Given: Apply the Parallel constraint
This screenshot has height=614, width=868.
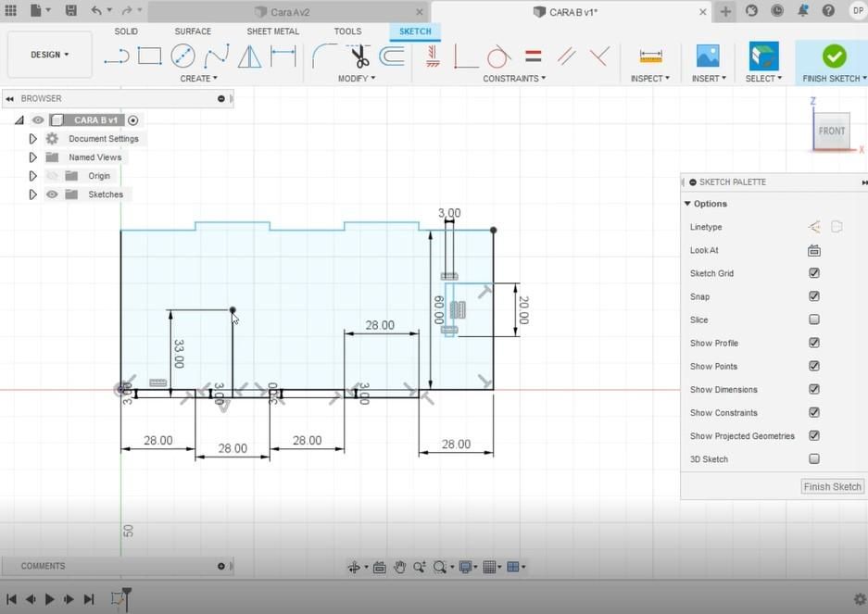Looking at the screenshot, I should (x=566, y=56).
